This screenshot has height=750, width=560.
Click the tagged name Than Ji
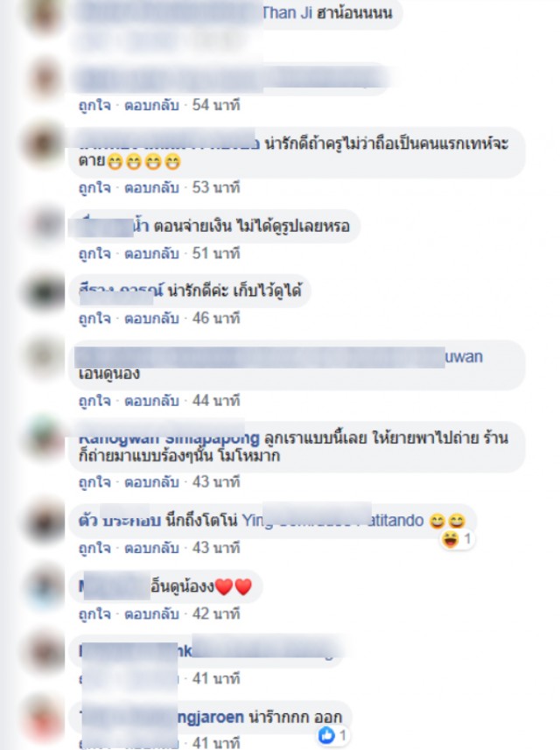(x=287, y=12)
